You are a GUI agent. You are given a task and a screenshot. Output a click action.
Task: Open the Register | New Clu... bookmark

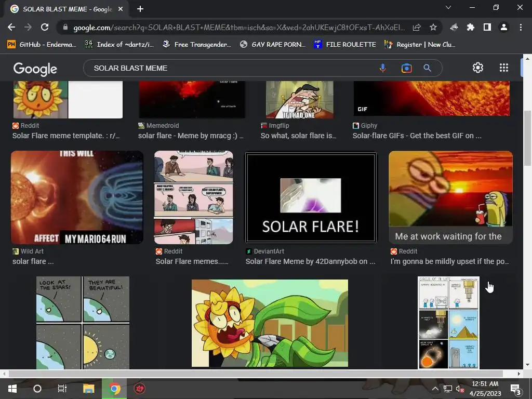coord(420,45)
